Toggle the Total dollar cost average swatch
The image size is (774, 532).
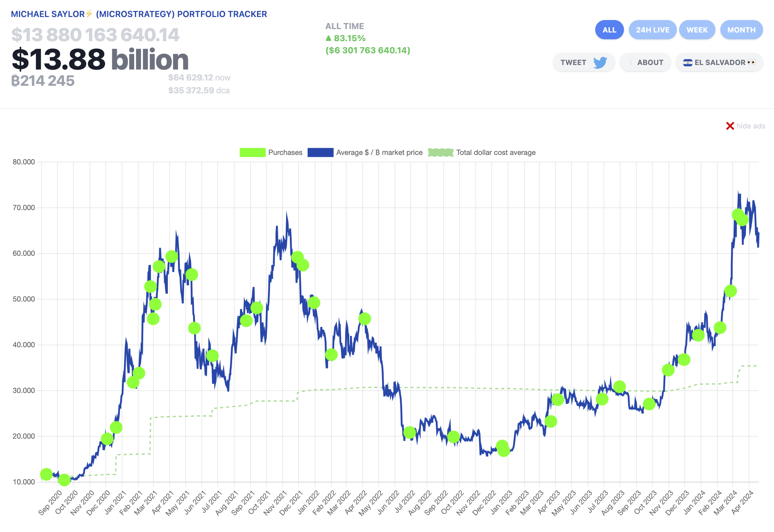click(x=441, y=152)
